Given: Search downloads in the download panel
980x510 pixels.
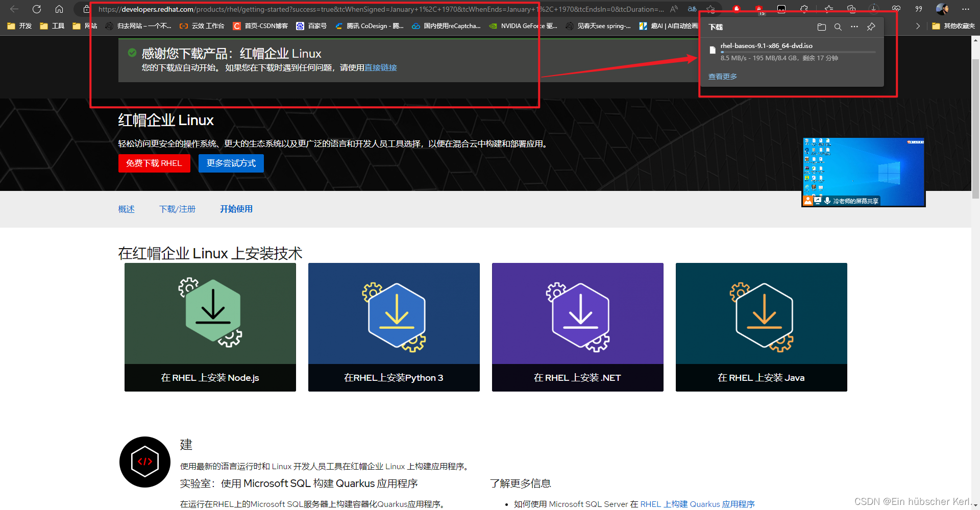Looking at the screenshot, I should (838, 27).
